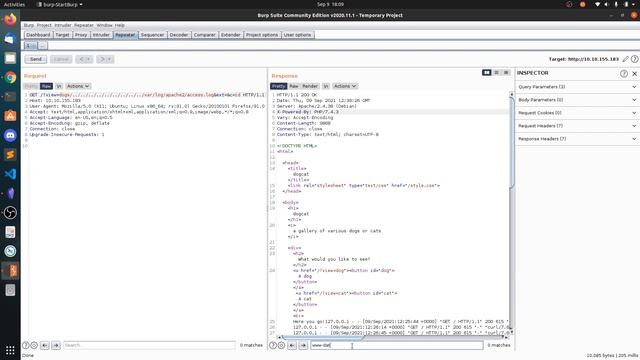This screenshot has height=360, width=640.
Task: Add new Repeater tab with ... button
Action: pos(42,46)
